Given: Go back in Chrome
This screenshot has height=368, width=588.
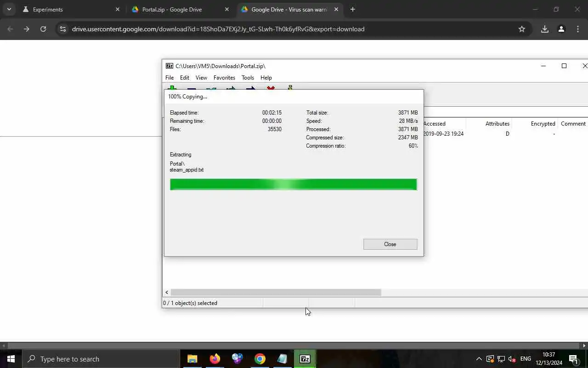Looking at the screenshot, I should tap(10, 29).
